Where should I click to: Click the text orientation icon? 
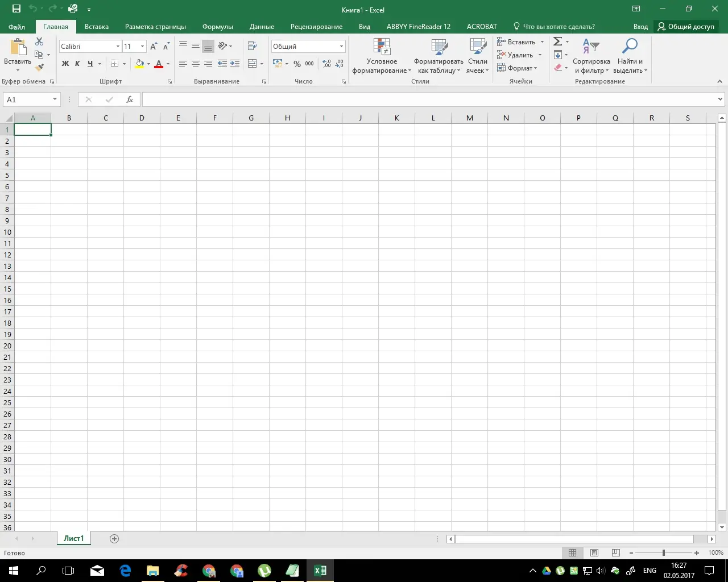click(x=223, y=46)
